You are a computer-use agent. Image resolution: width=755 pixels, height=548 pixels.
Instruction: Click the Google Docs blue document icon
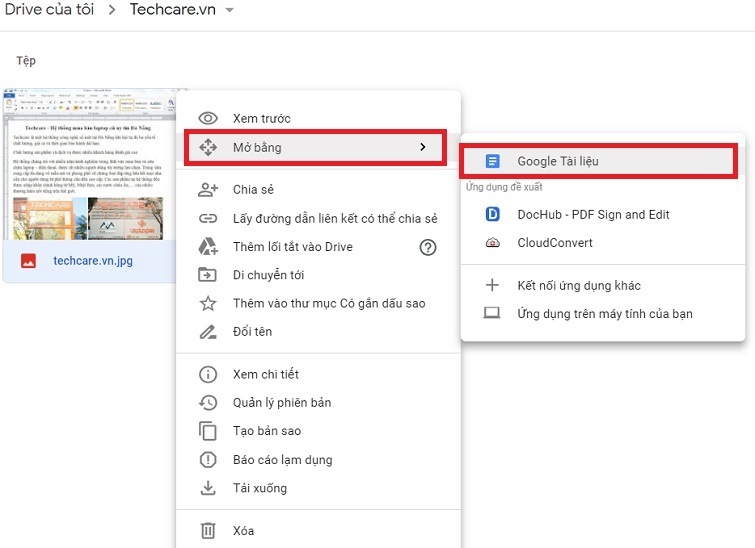click(491, 161)
